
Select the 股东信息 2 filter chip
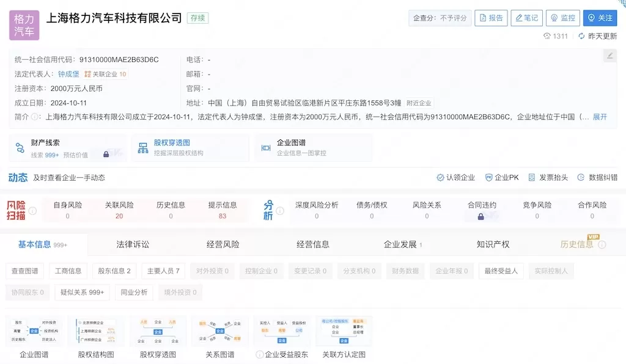point(114,271)
